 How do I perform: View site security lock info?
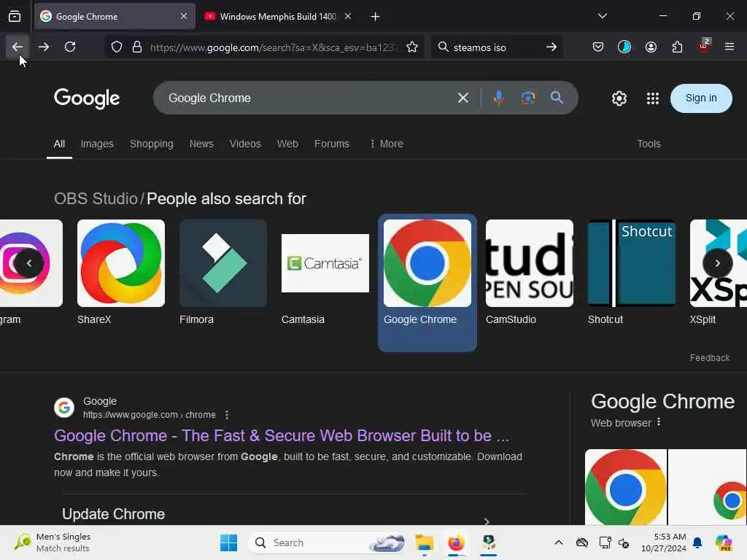(x=137, y=47)
